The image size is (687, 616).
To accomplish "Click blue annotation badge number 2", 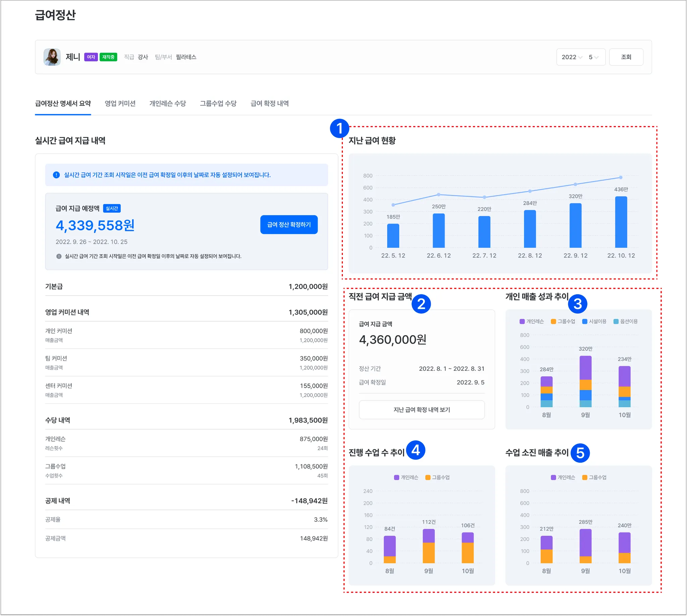I will point(421,304).
